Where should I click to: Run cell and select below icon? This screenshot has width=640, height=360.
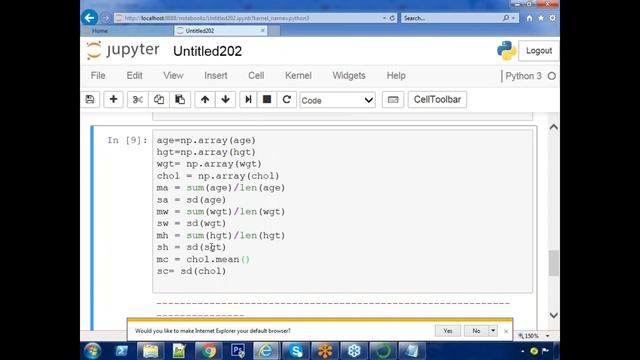pyautogui.click(x=248, y=100)
